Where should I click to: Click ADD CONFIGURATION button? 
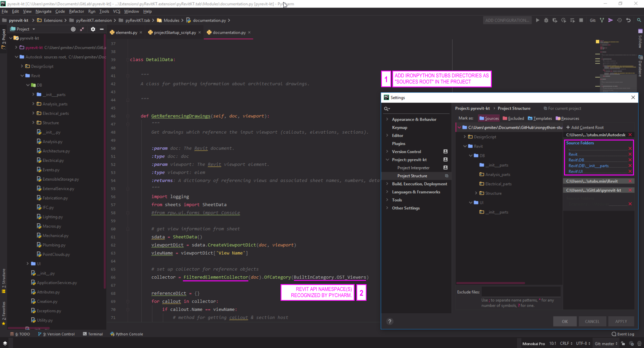507,20
